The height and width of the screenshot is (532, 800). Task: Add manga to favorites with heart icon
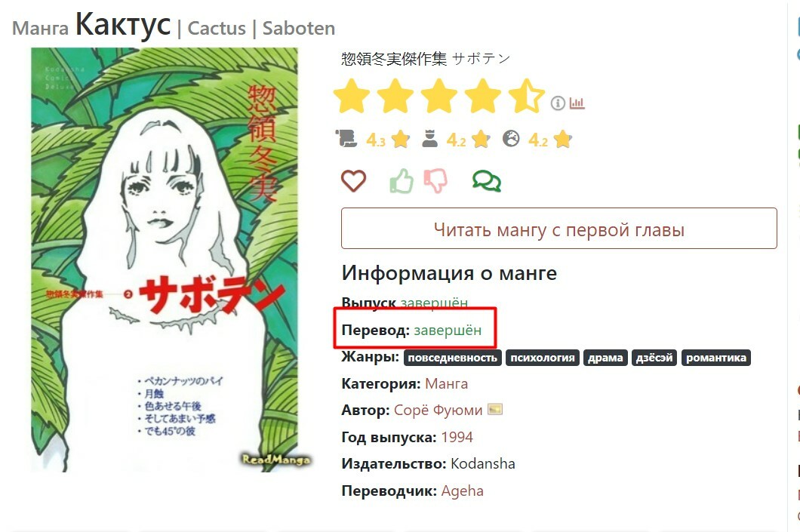tap(353, 180)
